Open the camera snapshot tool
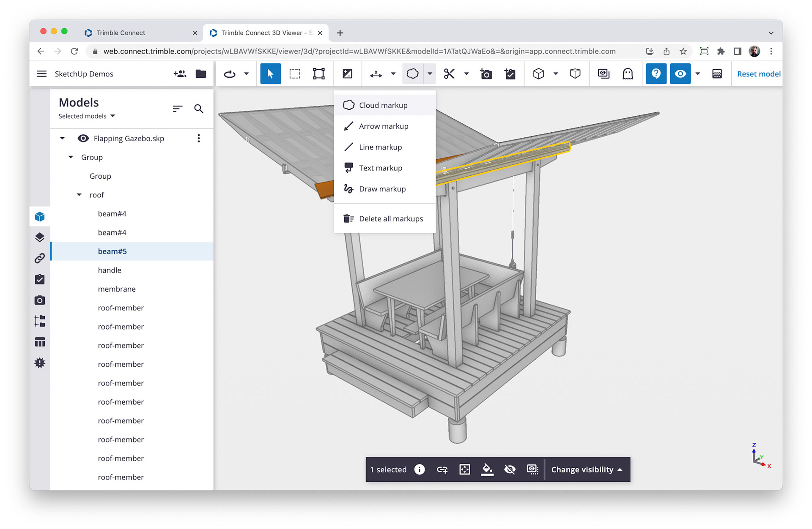The height and width of the screenshot is (529, 812). click(486, 74)
